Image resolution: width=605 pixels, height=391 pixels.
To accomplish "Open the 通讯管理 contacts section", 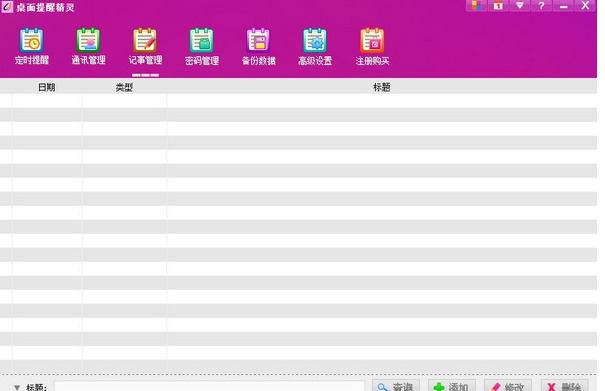I will point(88,47).
